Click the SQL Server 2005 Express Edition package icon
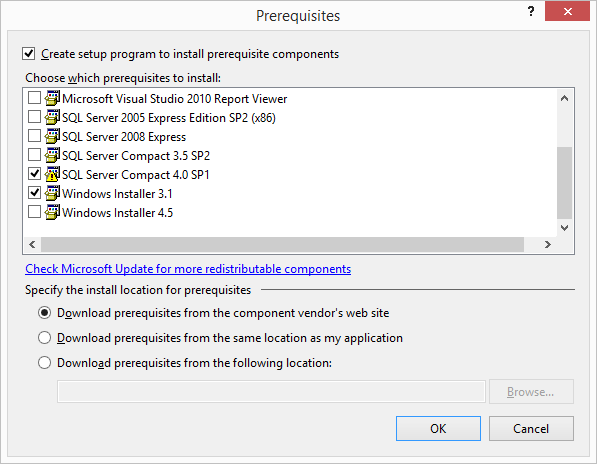Image resolution: width=597 pixels, height=464 pixels. tap(52, 117)
